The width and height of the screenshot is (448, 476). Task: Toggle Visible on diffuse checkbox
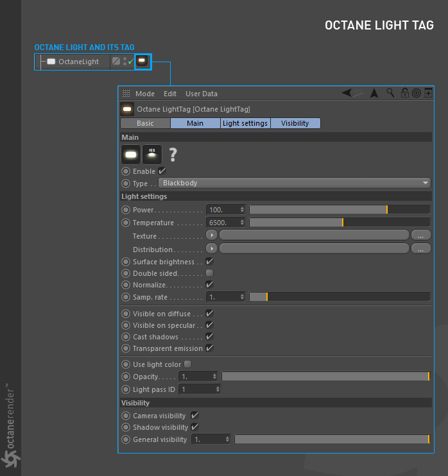pyautogui.click(x=209, y=313)
